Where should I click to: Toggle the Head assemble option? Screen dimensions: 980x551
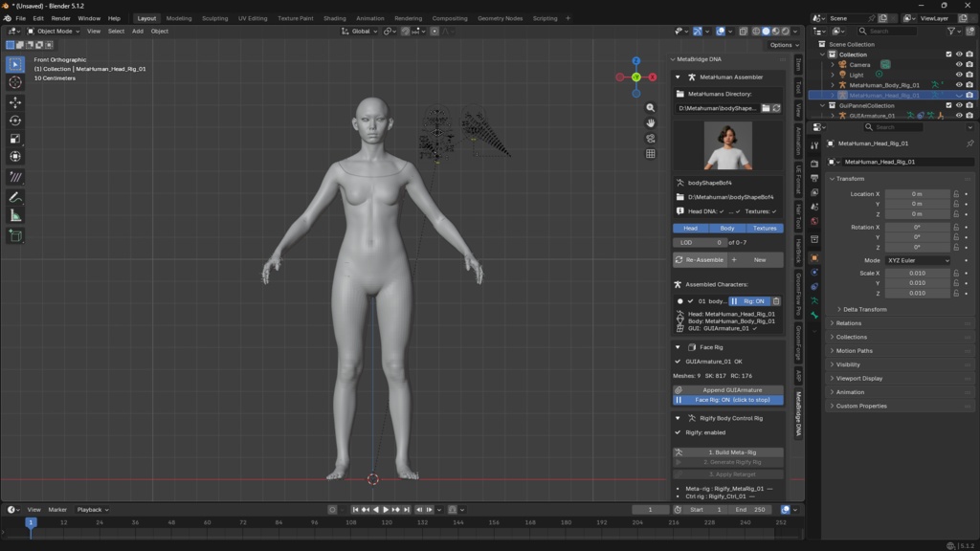[x=691, y=228]
